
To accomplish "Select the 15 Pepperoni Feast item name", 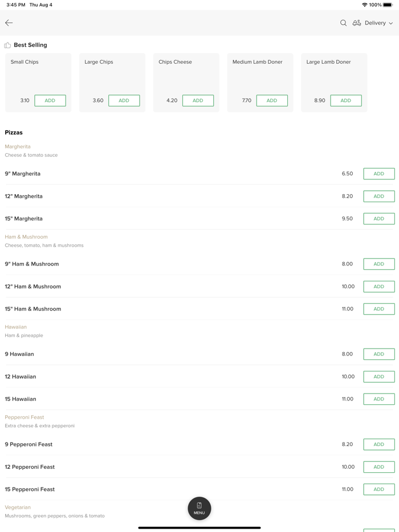I will (x=30, y=489).
